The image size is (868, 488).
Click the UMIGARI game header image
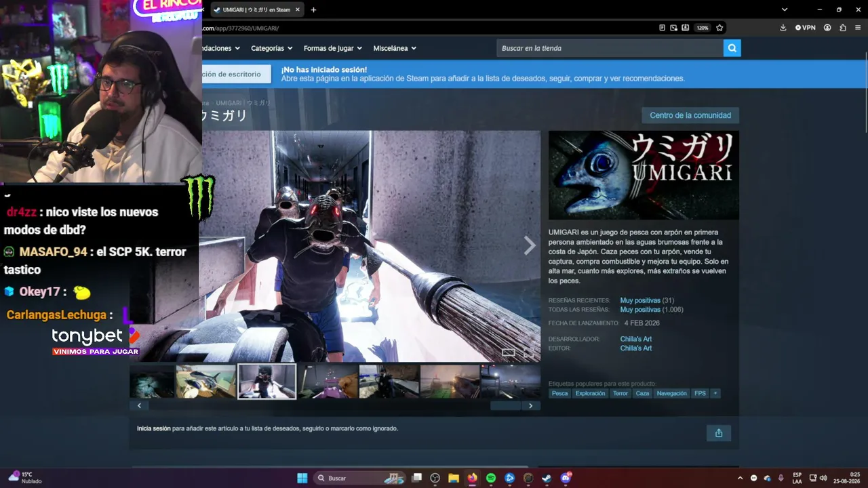pos(644,175)
